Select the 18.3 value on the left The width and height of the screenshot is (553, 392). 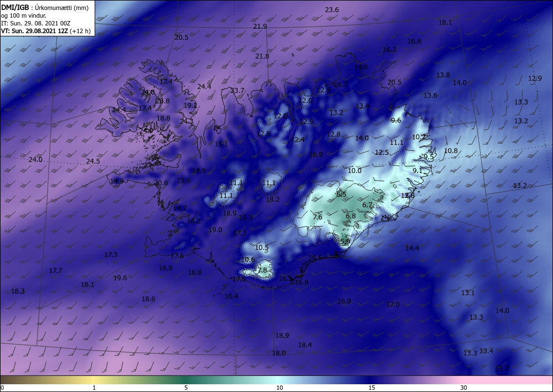pyautogui.click(x=18, y=291)
